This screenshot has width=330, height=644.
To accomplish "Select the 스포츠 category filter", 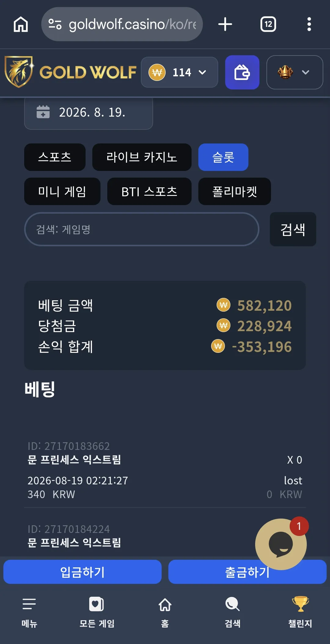I will click(x=55, y=157).
